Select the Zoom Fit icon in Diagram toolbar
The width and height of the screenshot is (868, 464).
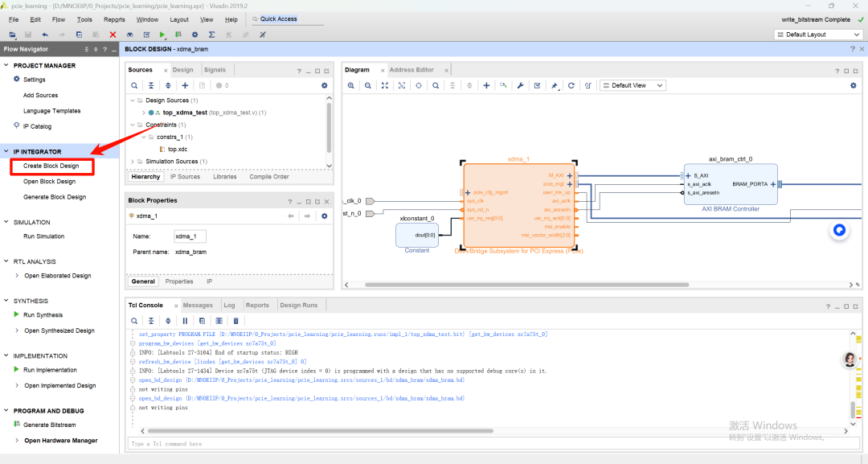[385, 84]
